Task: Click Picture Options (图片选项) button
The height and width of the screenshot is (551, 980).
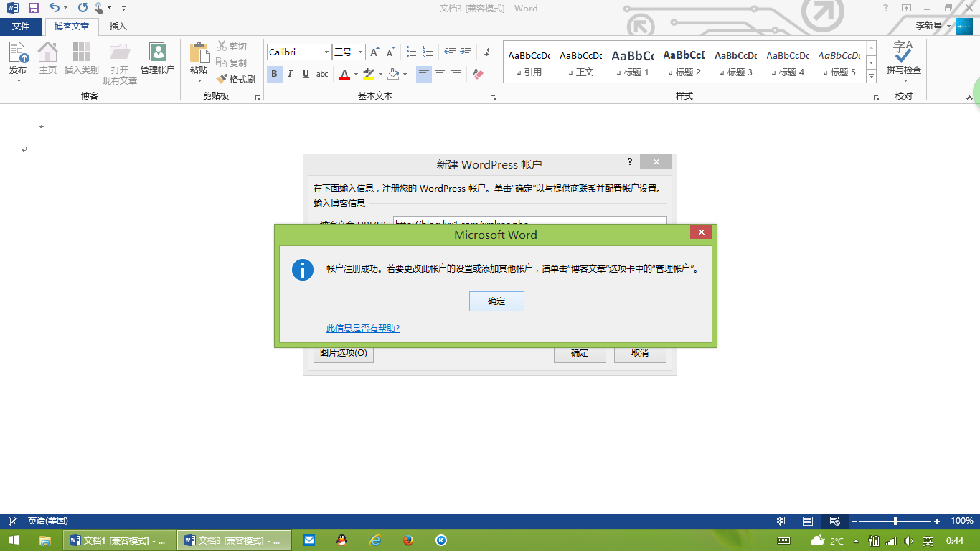Action: pos(344,353)
